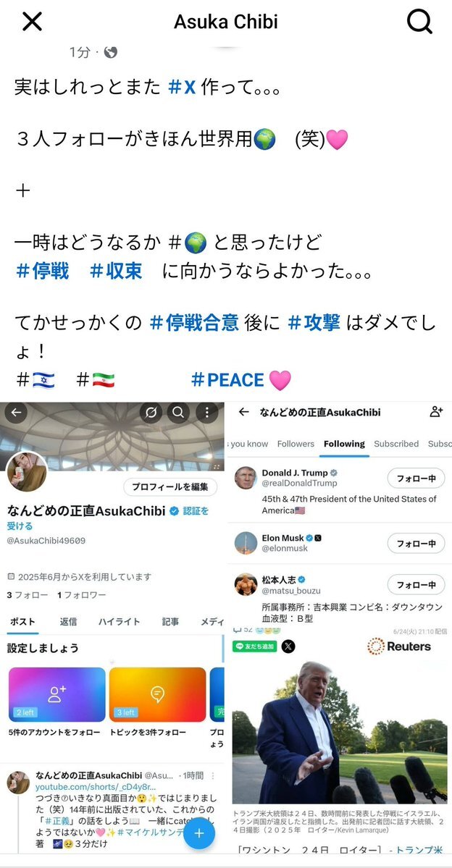This screenshot has width=452, height=868.
Task: Tap the blue compose plus button
Action: (199, 834)
